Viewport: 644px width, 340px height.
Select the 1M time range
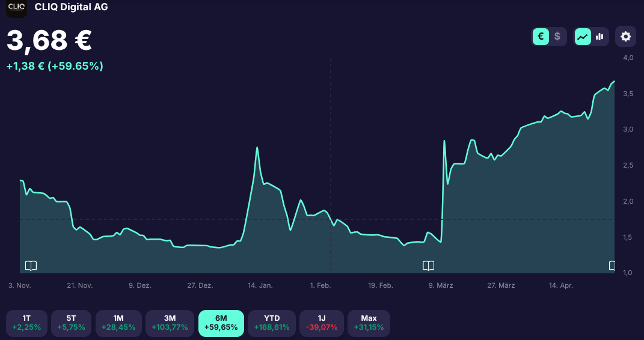118,323
